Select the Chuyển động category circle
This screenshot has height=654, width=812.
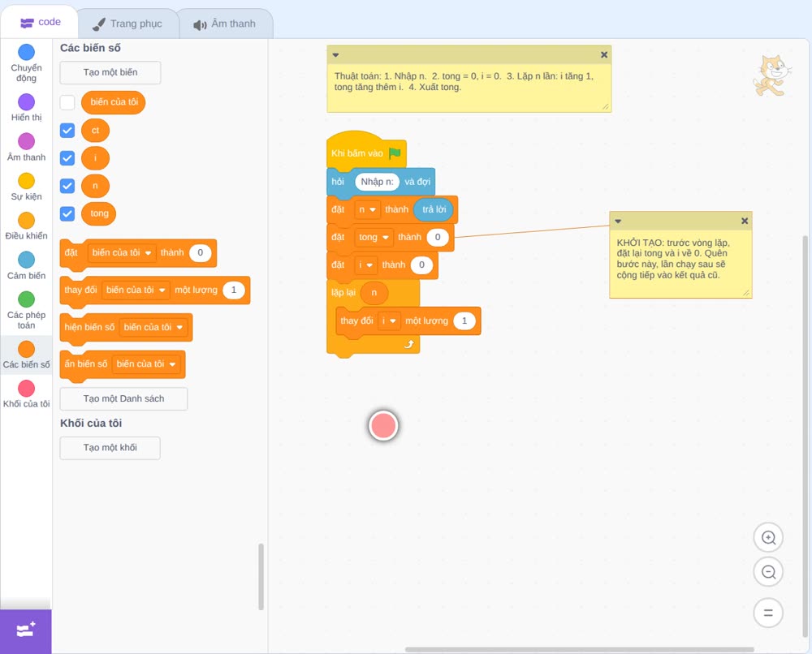(x=27, y=52)
